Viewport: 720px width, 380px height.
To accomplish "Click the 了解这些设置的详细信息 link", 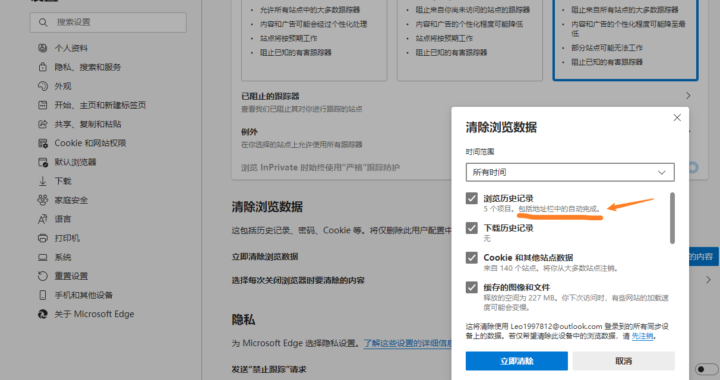I will pos(408,343).
